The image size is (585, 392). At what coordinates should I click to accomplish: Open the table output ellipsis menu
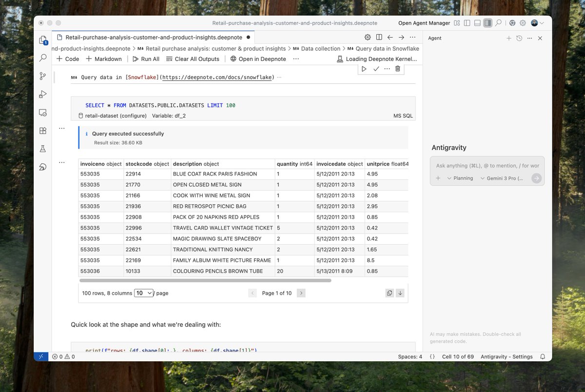pyautogui.click(x=62, y=162)
